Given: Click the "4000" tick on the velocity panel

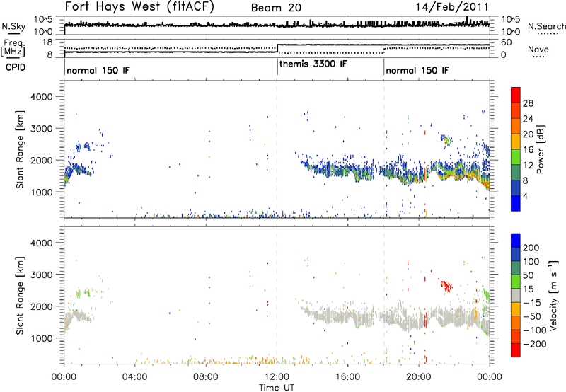Looking at the screenshot, I should 42,243.
